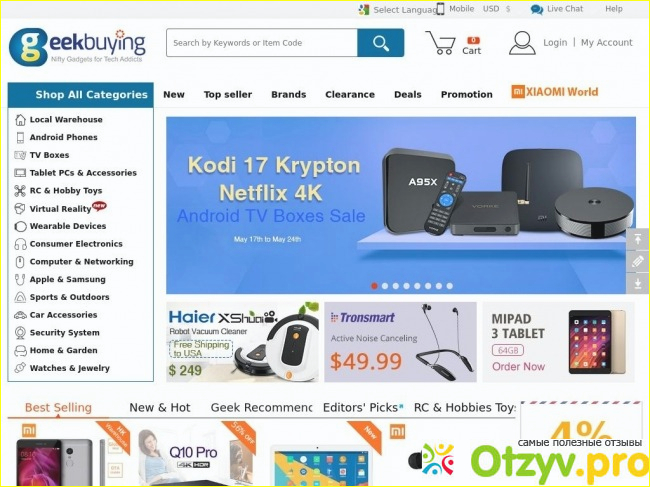Image resolution: width=650 pixels, height=487 pixels.
Task: Click the Login link
Action: coord(555,43)
